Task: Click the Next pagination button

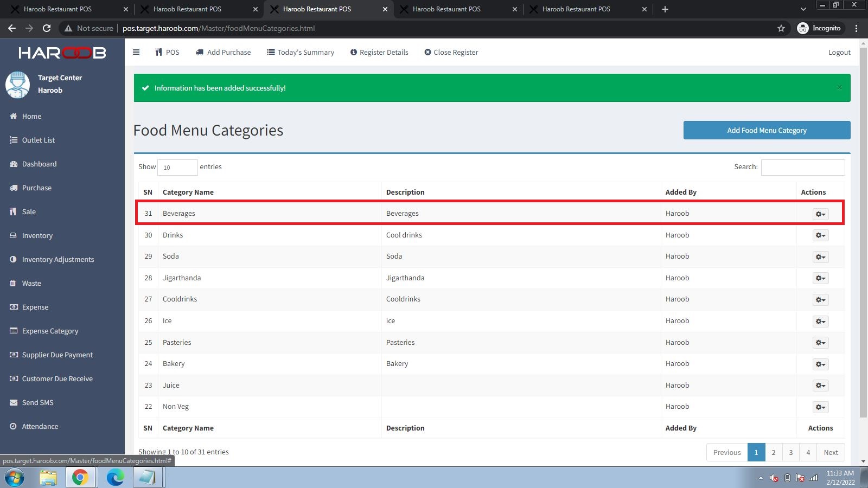Action: coord(831,452)
